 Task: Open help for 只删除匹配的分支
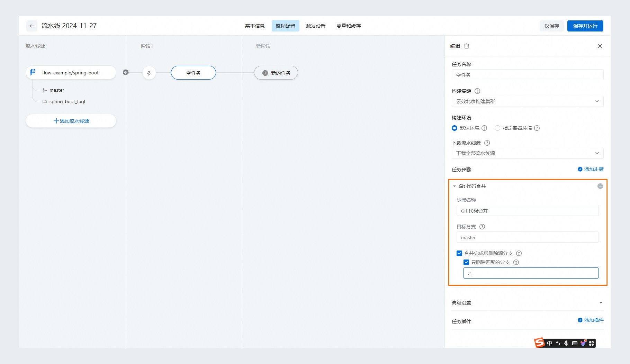pos(516,262)
